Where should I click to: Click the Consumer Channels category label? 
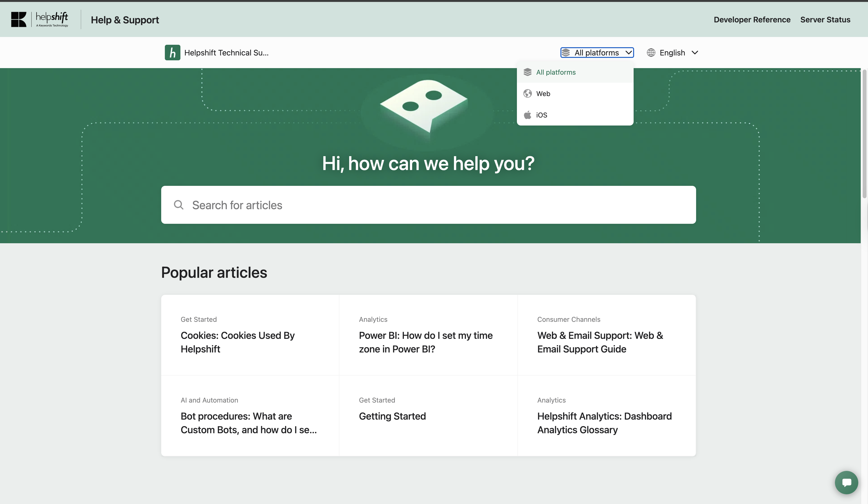click(x=569, y=319)
